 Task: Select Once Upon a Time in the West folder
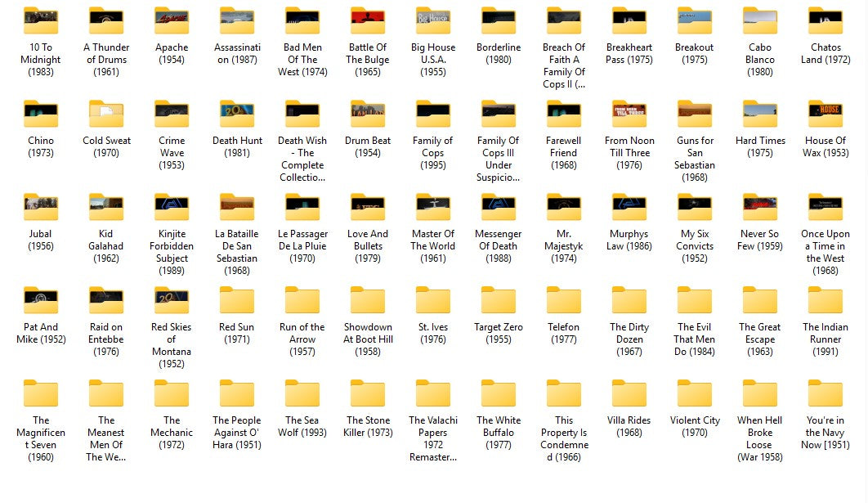pyautogui.click(x=825, y=207)
